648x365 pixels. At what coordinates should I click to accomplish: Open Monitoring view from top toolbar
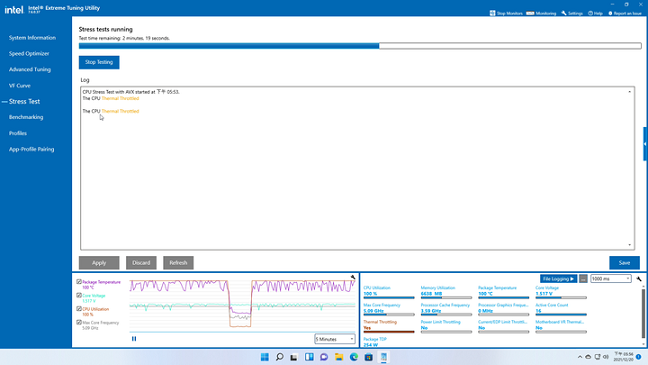point(541,13)
